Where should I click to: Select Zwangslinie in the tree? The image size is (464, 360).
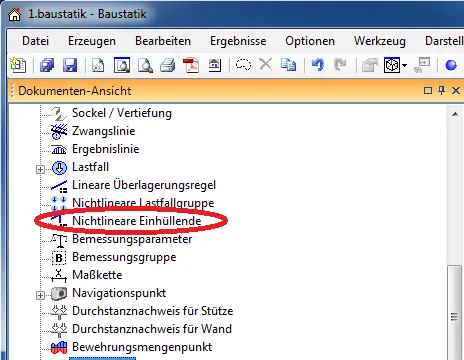(x=103, y=131)
